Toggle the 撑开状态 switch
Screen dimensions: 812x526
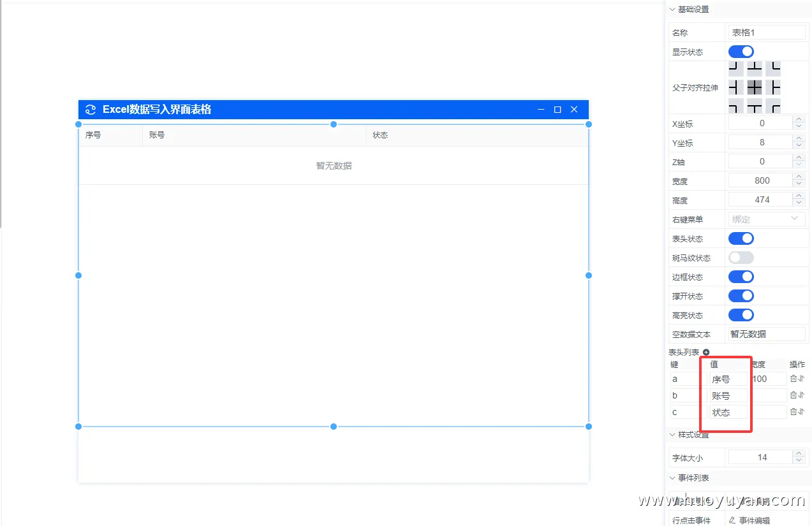(741, 296)
